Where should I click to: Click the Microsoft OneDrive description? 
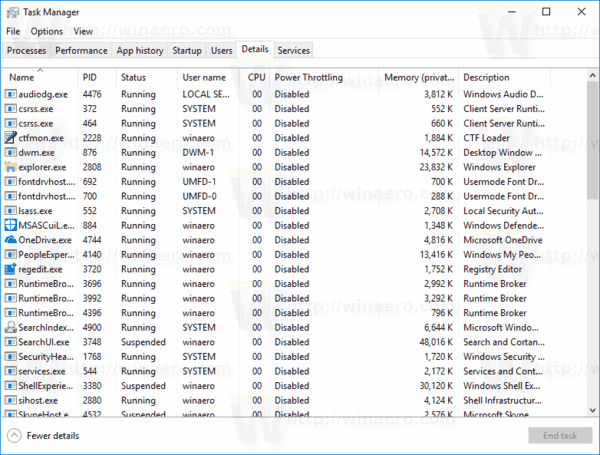coord(503,240)
